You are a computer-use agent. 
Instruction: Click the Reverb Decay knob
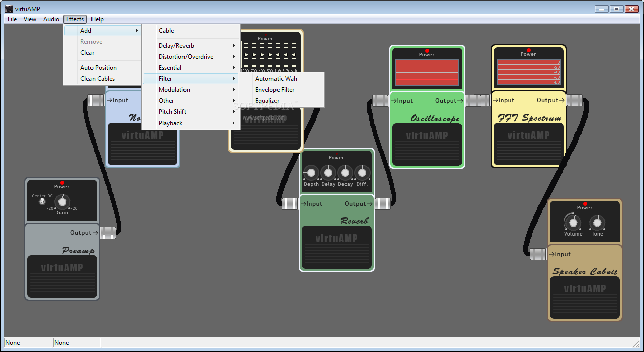tap(345, 173)
